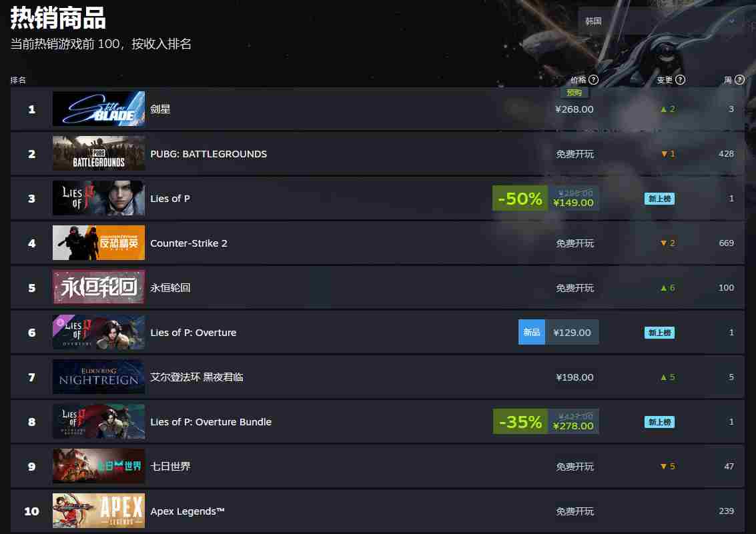This screenshot has width=756, height=534.
Task: Click the -35% discount badge for Overture Bundle
Action: [520, 422]
